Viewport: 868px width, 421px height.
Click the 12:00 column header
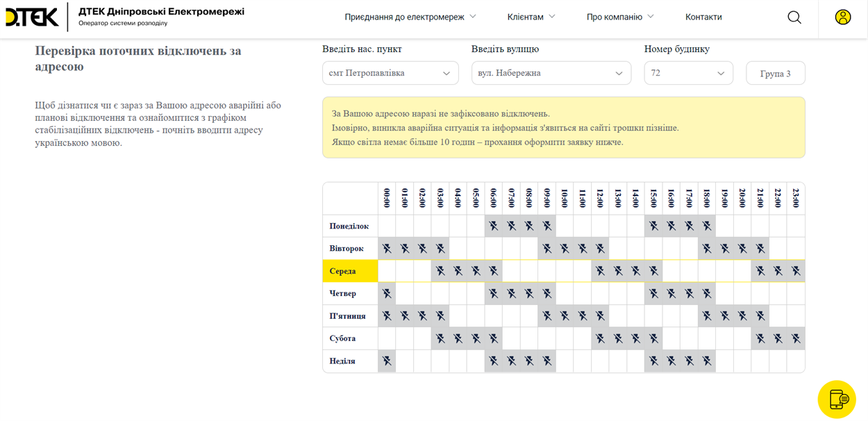point(600,198)
